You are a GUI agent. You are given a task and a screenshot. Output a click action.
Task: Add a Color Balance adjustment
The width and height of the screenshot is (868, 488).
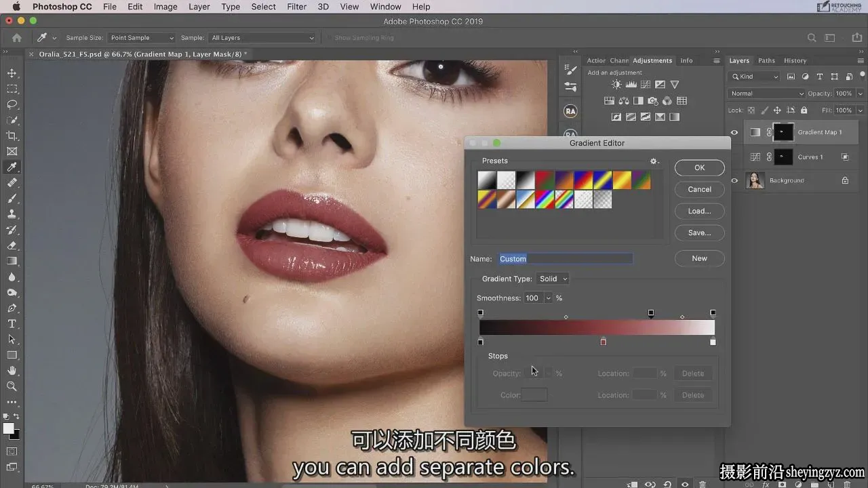point(623,101)
